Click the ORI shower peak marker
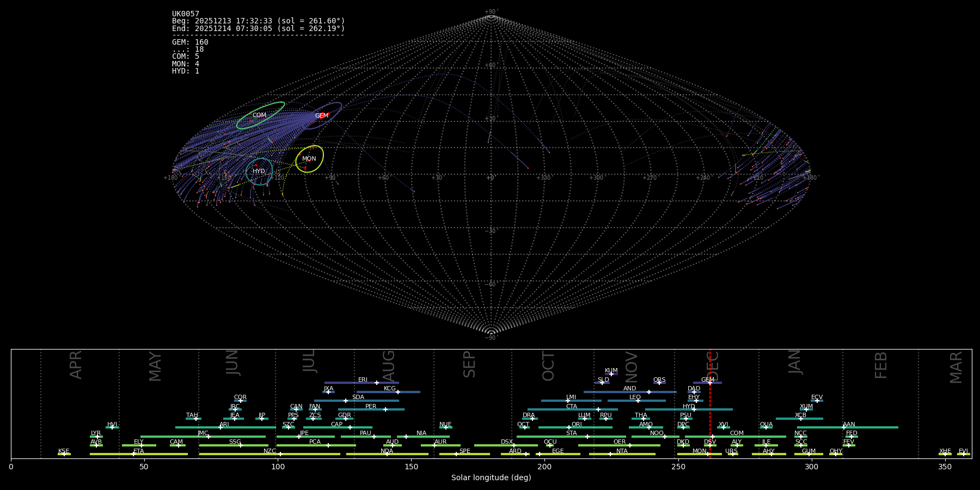Screen dimensions: 980x490 tap(569, 427)
